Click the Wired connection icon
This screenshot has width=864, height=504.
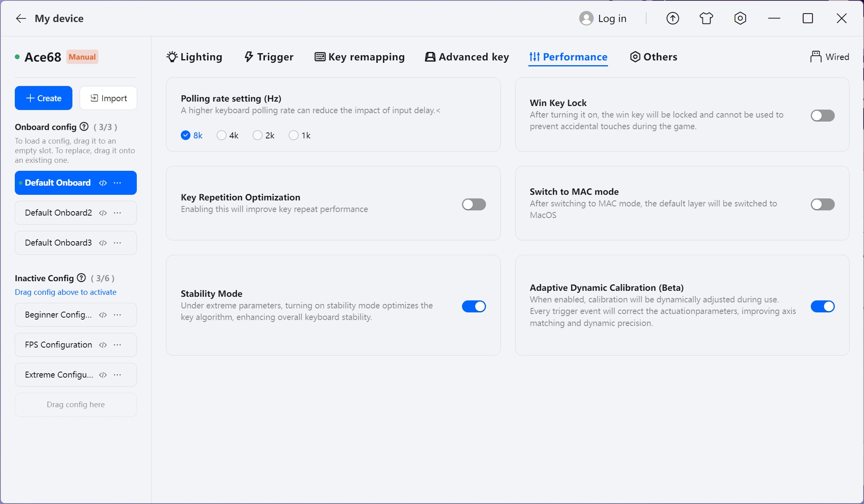pos(816,57)
